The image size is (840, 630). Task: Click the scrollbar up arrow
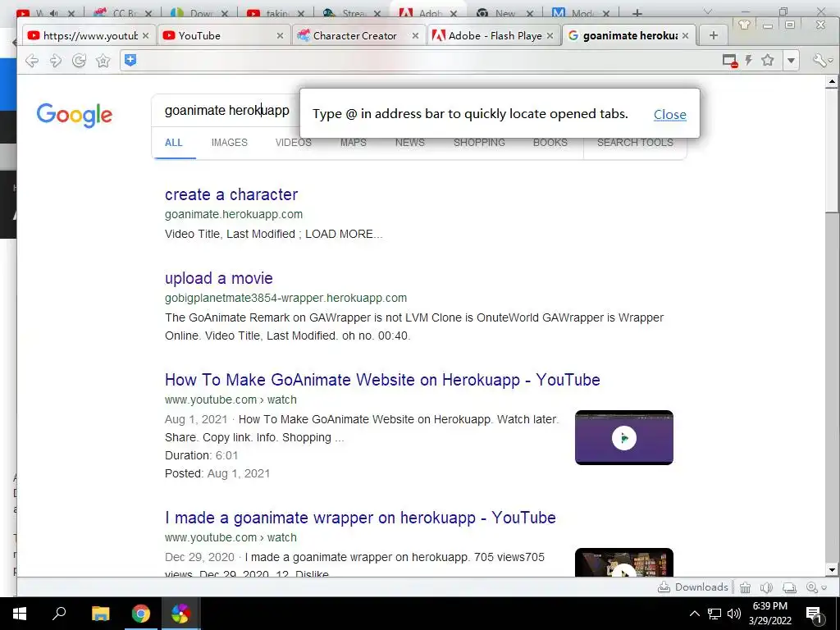(x=832, y=82)
